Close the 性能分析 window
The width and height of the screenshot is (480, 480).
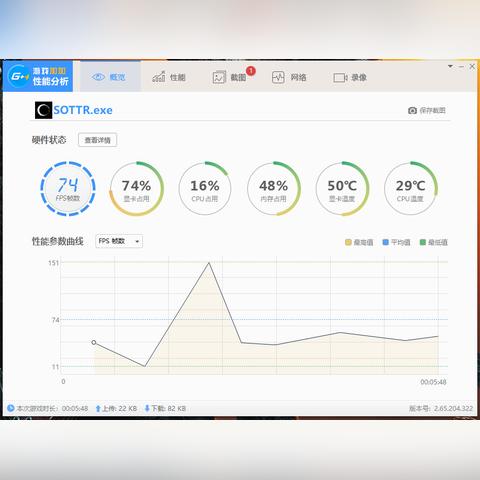coord(472,66)
